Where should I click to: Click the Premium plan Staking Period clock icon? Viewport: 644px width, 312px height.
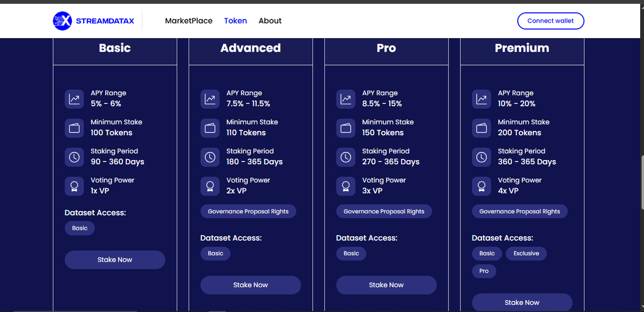coord(481,157)
